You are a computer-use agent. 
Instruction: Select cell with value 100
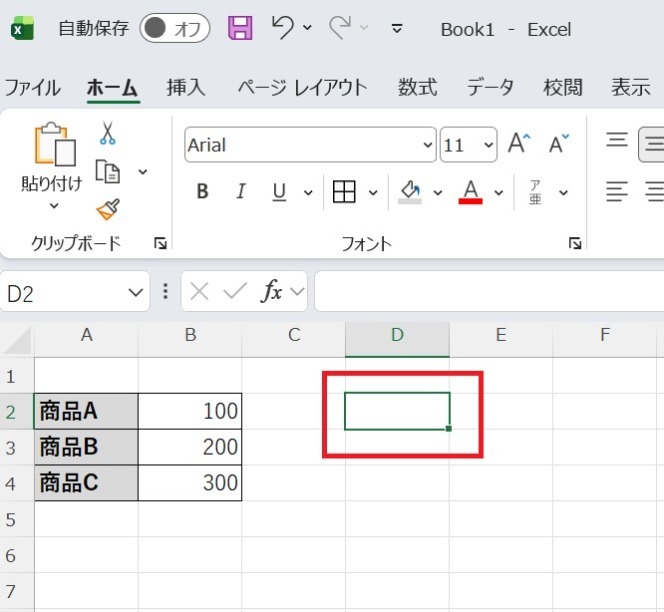point(190,412)
